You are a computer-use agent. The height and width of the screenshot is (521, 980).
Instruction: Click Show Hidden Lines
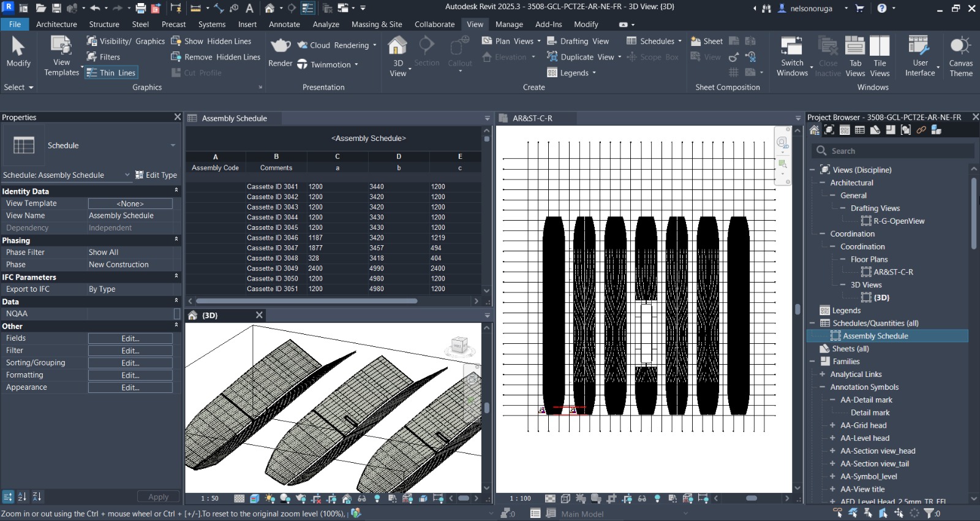pyautogui.click(x=211, y=41)
